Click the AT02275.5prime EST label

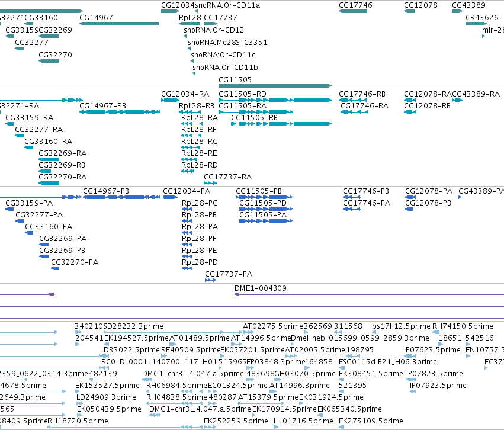click(273, 326)
